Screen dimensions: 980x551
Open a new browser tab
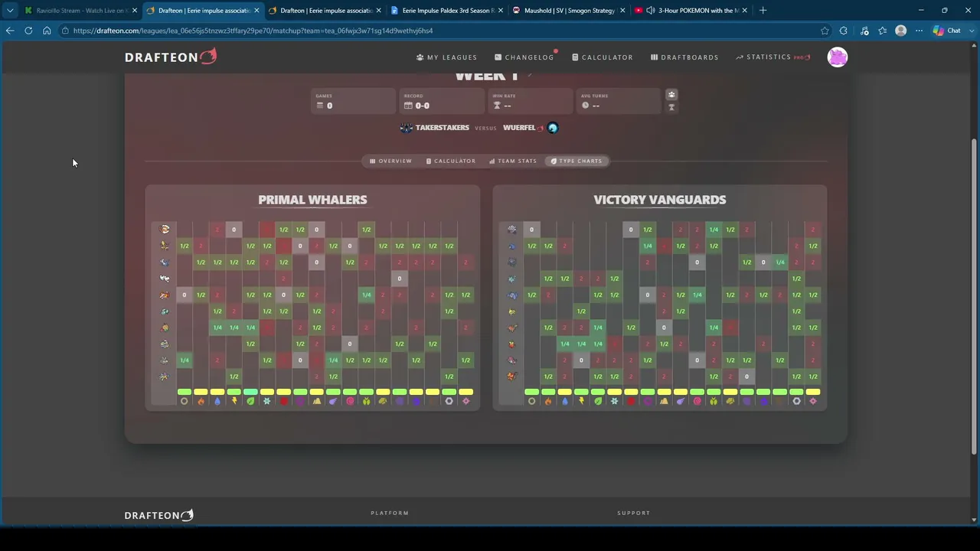point(763,11)
